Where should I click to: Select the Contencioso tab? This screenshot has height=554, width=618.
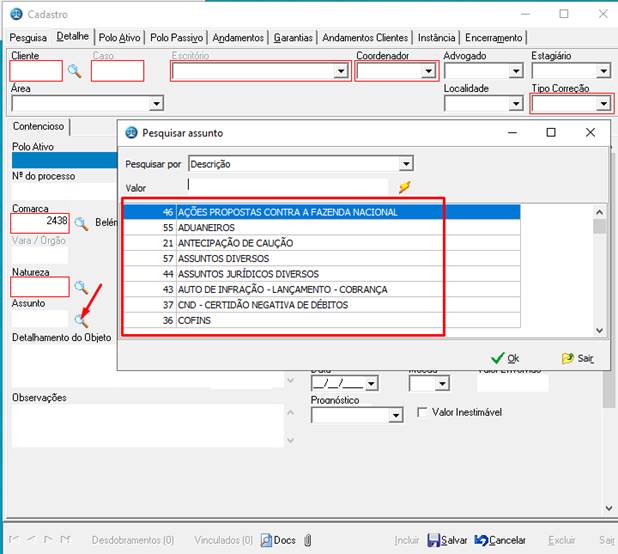39,126
